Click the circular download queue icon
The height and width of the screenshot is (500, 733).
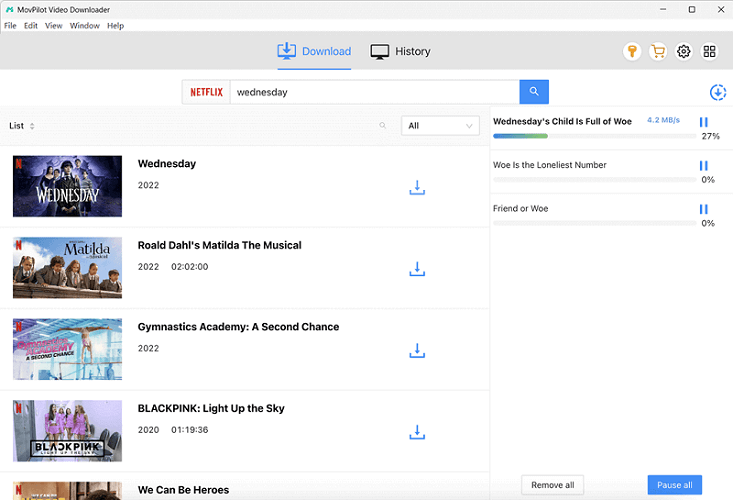click(x=718, y=92)
